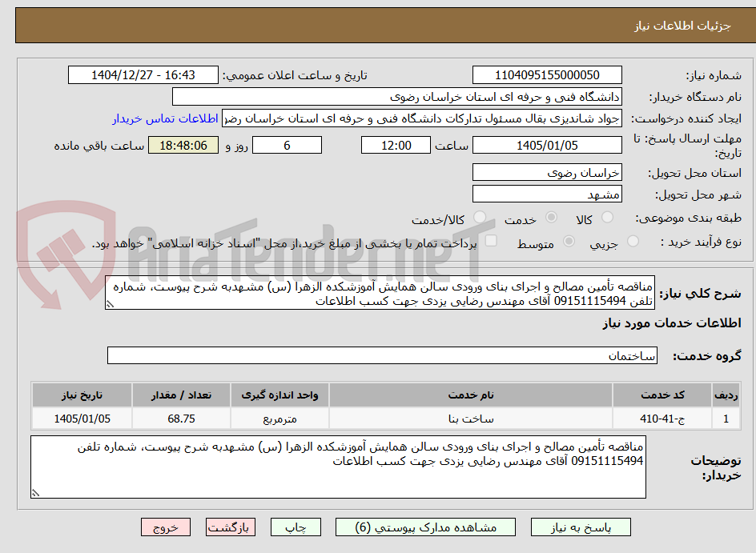Toggle the Islamic treasury payment checkbox

coord(491,240)
